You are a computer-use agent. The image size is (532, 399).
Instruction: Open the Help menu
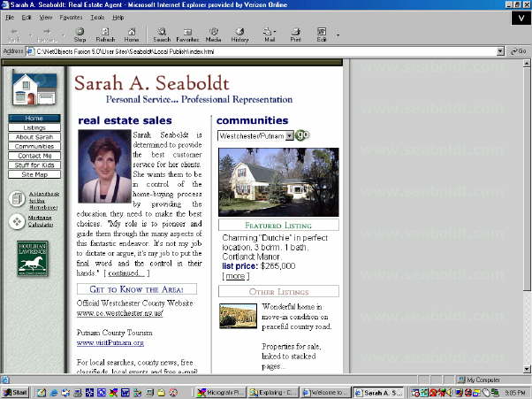tap(118, 18)
